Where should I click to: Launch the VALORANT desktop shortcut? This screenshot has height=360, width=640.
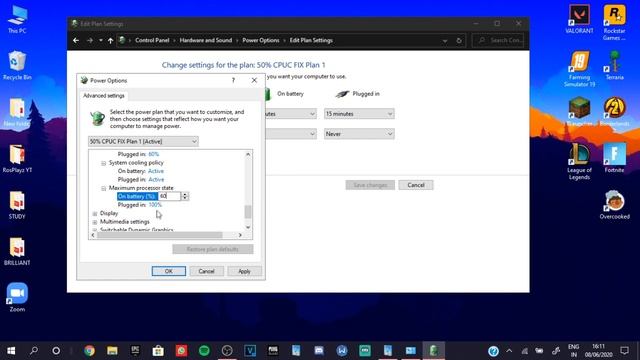pos(579,19)
